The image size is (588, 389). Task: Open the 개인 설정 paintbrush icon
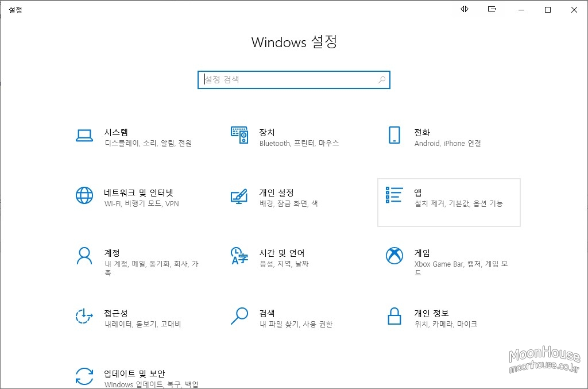tap(239, 196)
